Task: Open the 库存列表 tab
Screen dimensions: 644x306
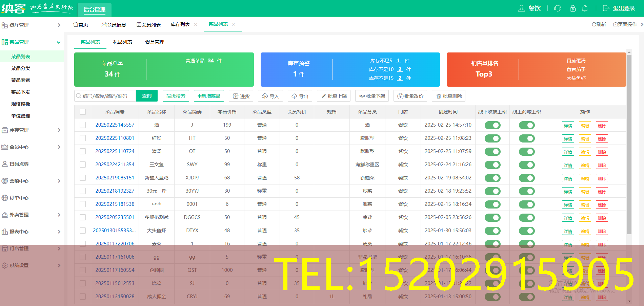Action: click(x=180, y=24)
